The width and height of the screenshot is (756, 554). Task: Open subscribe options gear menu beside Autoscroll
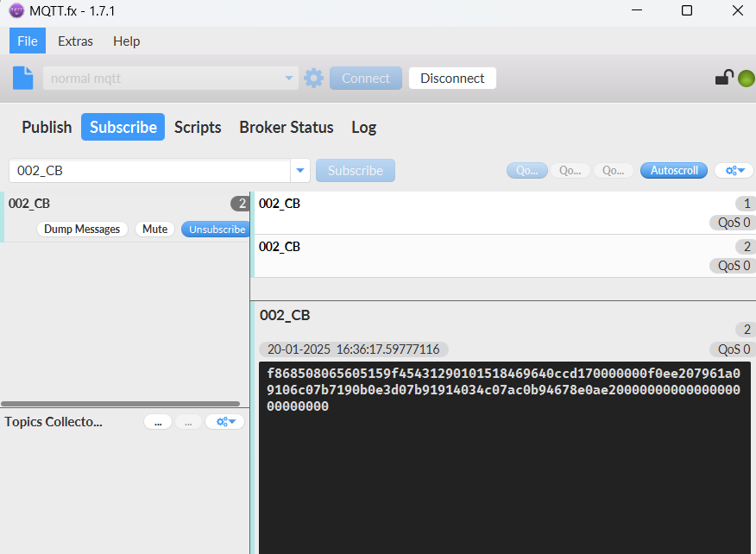click(735, 170)
